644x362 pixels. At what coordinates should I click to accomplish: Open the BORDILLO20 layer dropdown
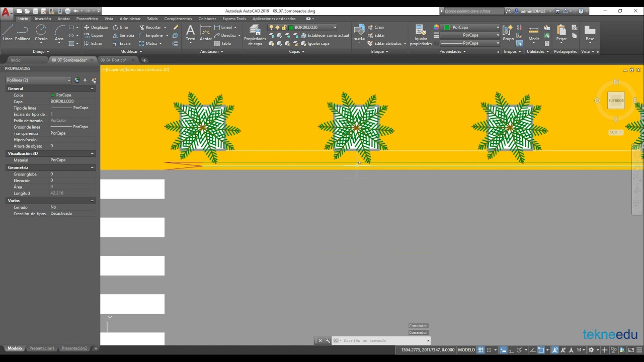(x=335, y=28)
